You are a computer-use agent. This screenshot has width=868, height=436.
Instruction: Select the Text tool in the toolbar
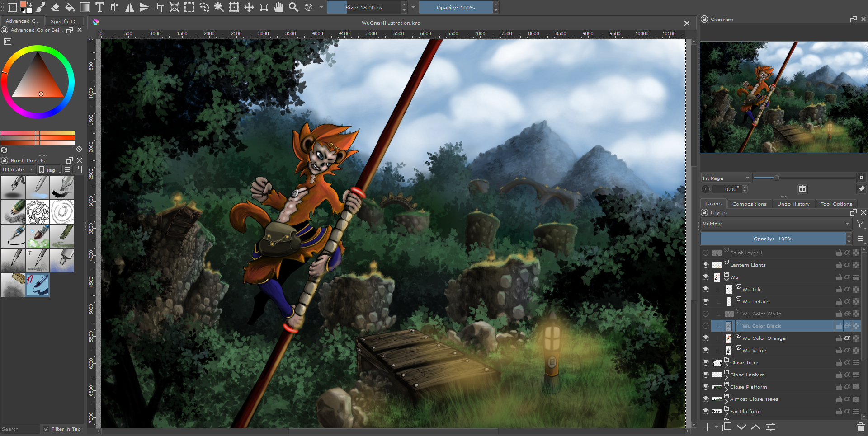coord(100,7)
